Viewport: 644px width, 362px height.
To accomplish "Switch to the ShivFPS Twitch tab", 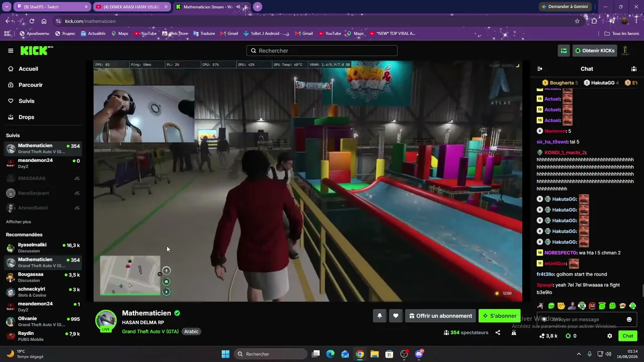I will coord(52,7).
